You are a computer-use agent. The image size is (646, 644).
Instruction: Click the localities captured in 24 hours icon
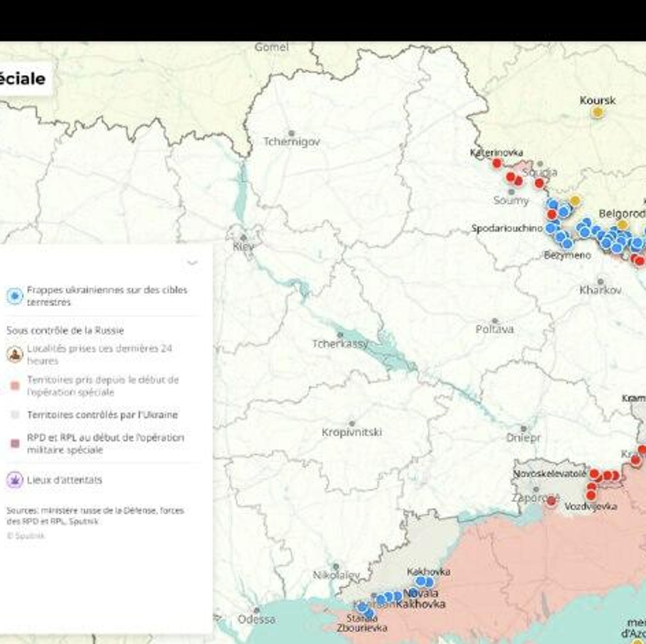pyautogui.click(x=14, y=354)
